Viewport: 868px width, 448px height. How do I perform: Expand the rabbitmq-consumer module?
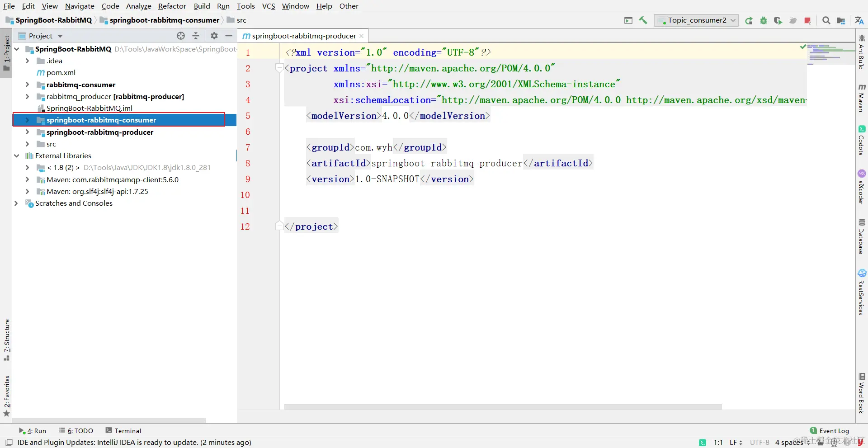27,85
